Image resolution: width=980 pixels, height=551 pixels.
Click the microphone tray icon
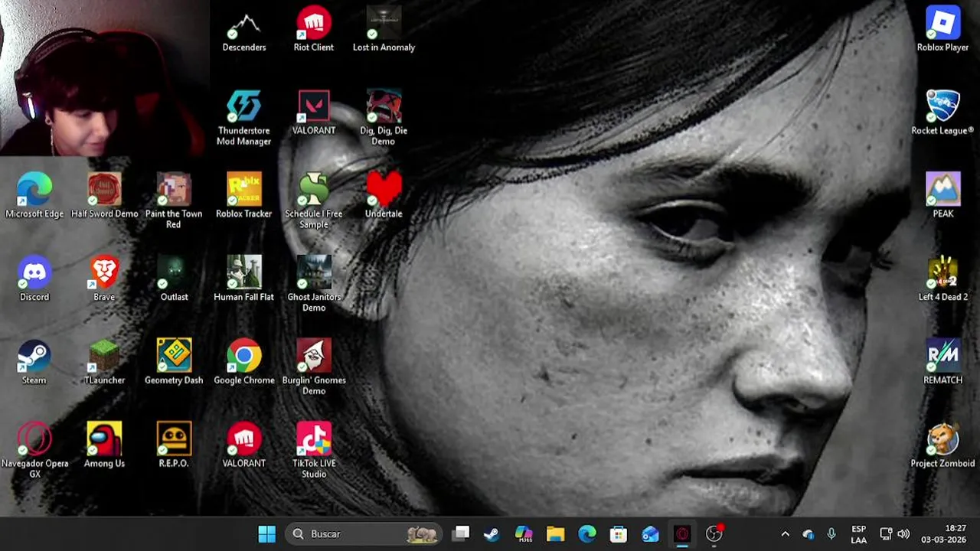click(x=831, y=534)
